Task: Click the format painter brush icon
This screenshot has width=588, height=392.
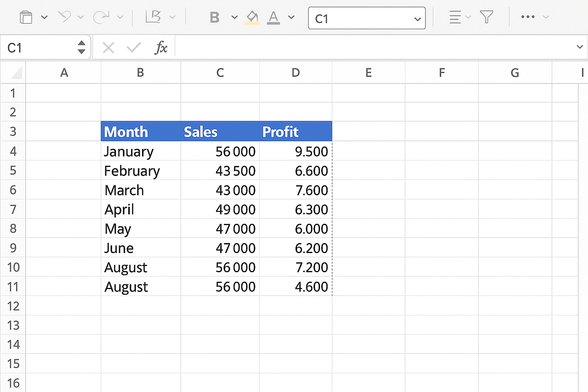Action: point(153,17)
